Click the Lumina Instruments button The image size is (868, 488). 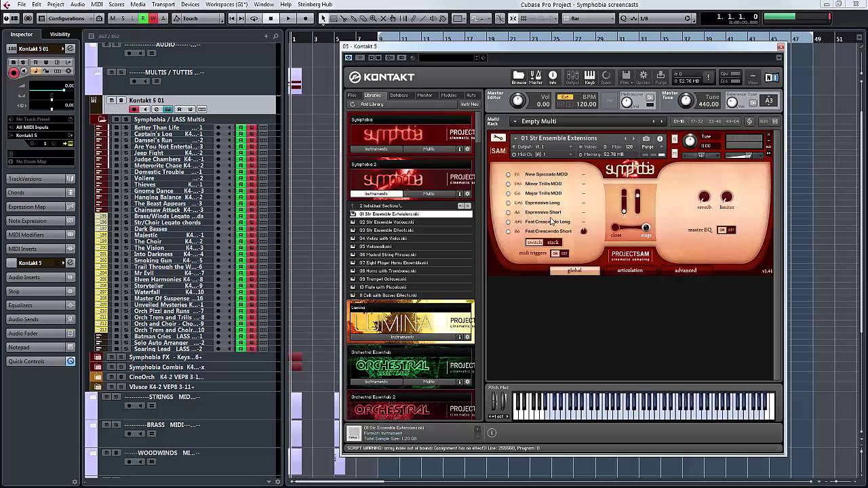point(402,337)
